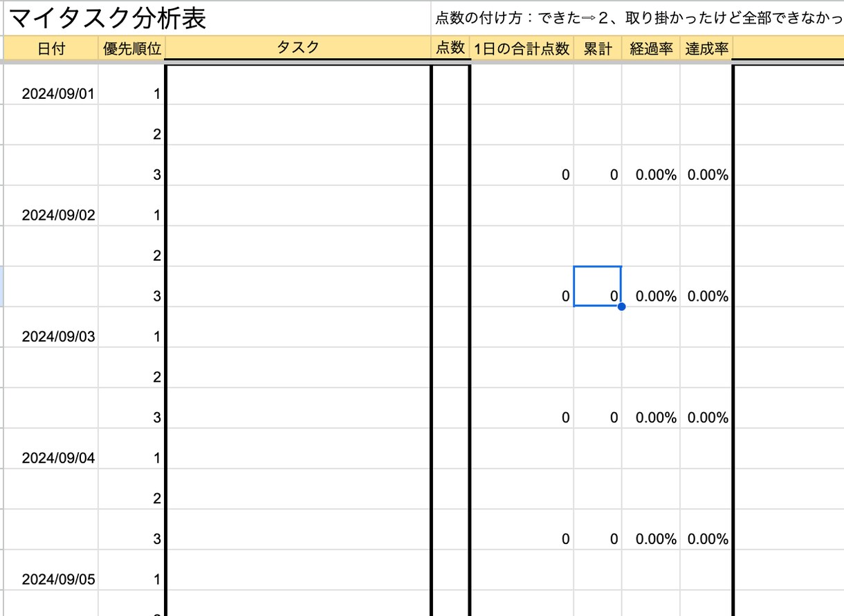This screenshot has height=616, width=844.
Task: Select priority 1 cell for 2024/09/05
Action: click(131, 570)
